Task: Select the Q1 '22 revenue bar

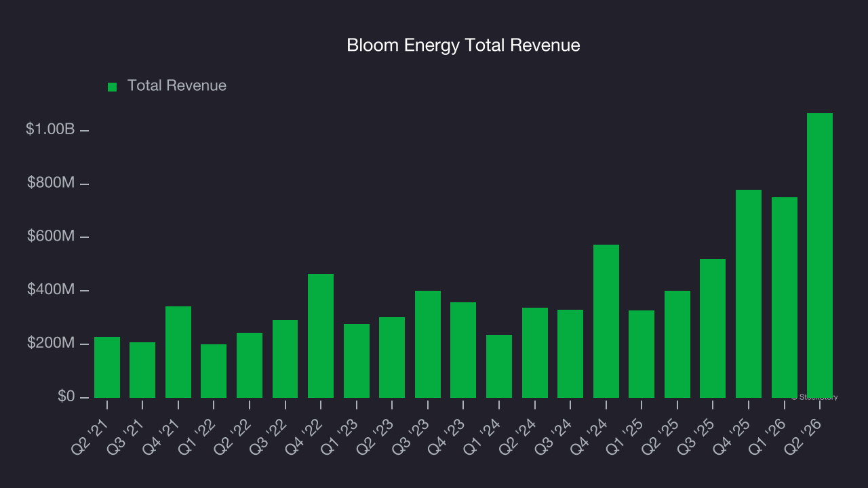Action: (214, 371)
